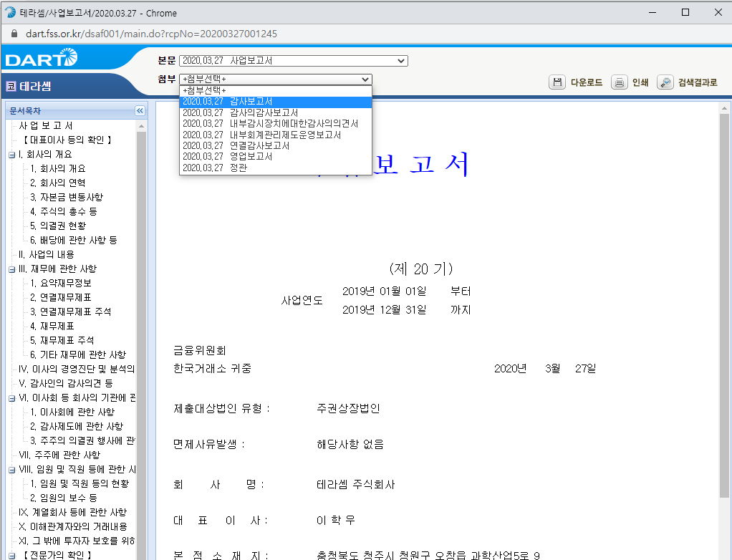732x560 pixels.
Task: Open 4. 재무제표 tree item
Action: coord(52,327)
